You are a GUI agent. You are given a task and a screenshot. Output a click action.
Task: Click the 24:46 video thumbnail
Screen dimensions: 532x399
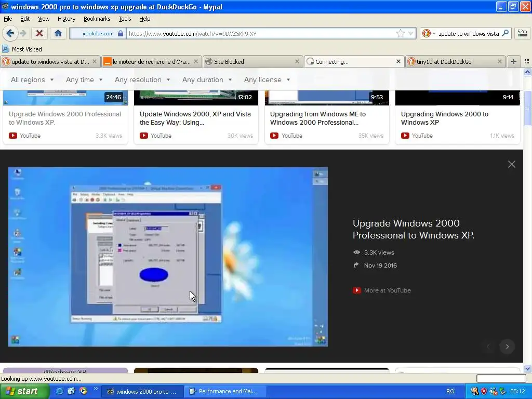(x=65, y=98)
